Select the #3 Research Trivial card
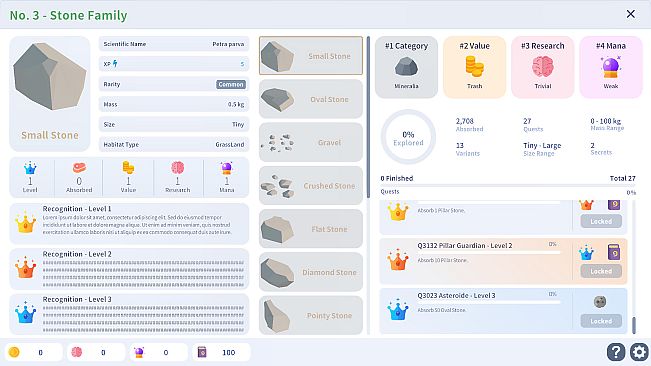The width and height of the screenshot is (651, 366). [543, 67]
